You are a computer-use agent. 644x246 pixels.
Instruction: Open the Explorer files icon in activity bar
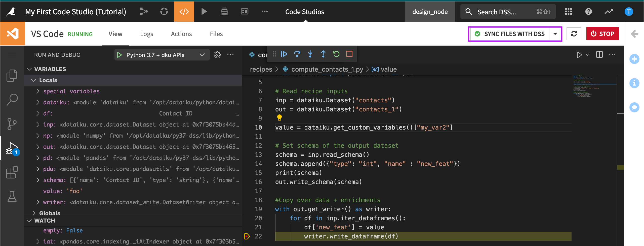12,75
